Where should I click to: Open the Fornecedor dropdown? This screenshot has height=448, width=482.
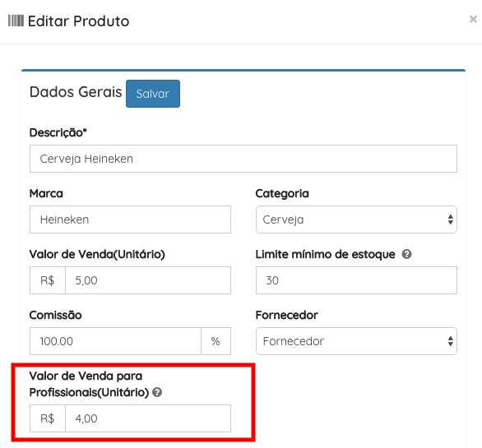356,341
